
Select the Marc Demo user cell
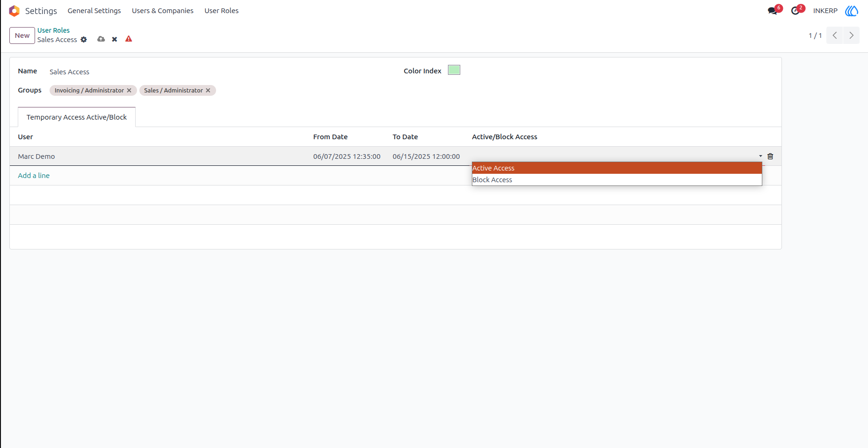(36, 156)
